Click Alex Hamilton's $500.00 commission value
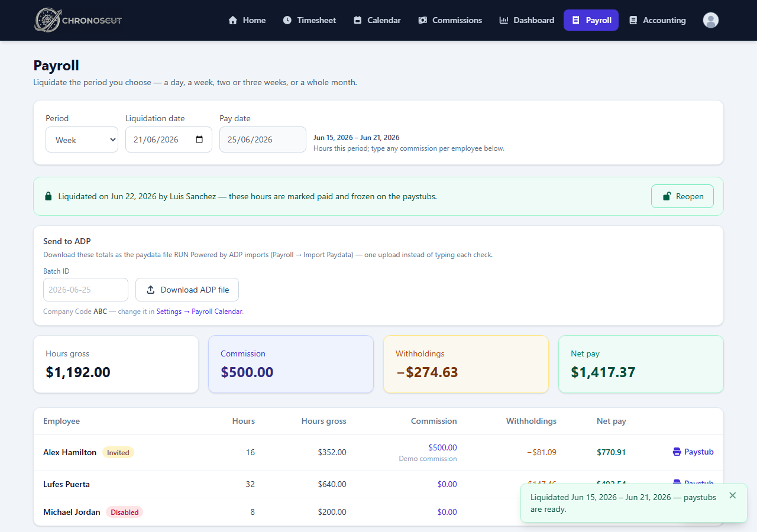The height and width of the screenshot is (532, 757). [x=442, y=447]
